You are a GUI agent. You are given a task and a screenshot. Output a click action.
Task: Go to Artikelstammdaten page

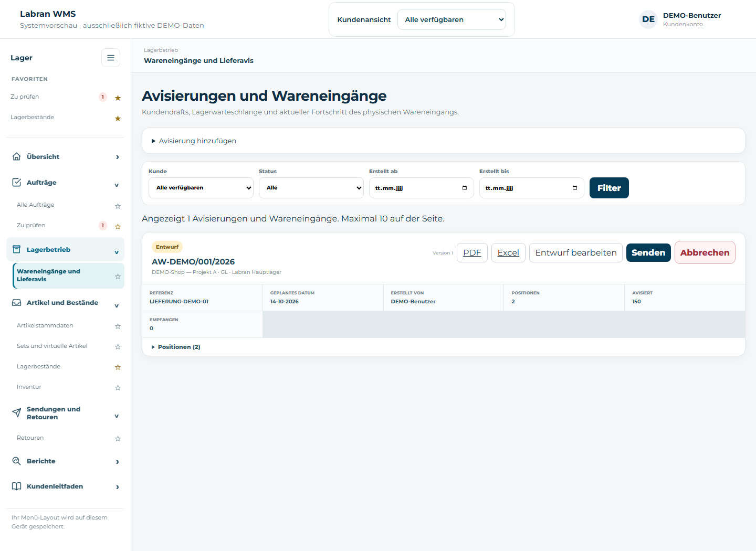coord(45,325)
